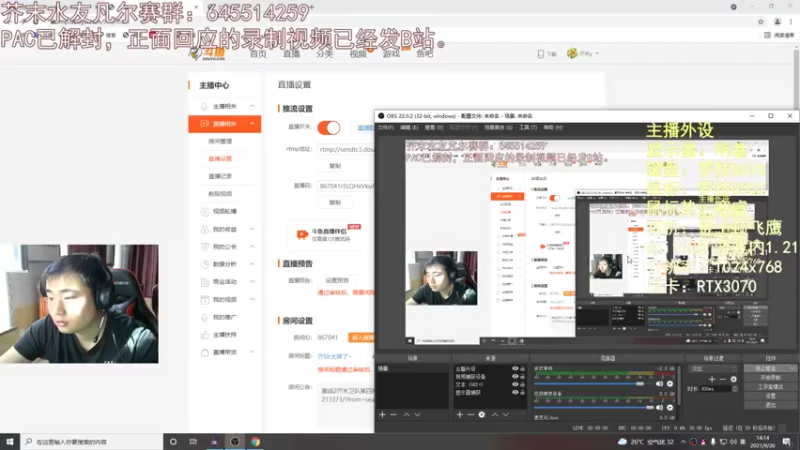
Task: Open the Windows Start menu
Action: 10,442
